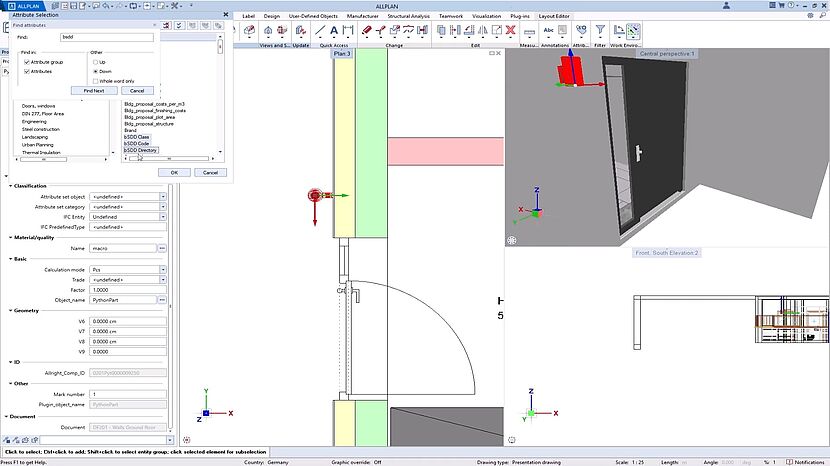
Task: Click the Measure tool icon
Action: click(528, 31)
